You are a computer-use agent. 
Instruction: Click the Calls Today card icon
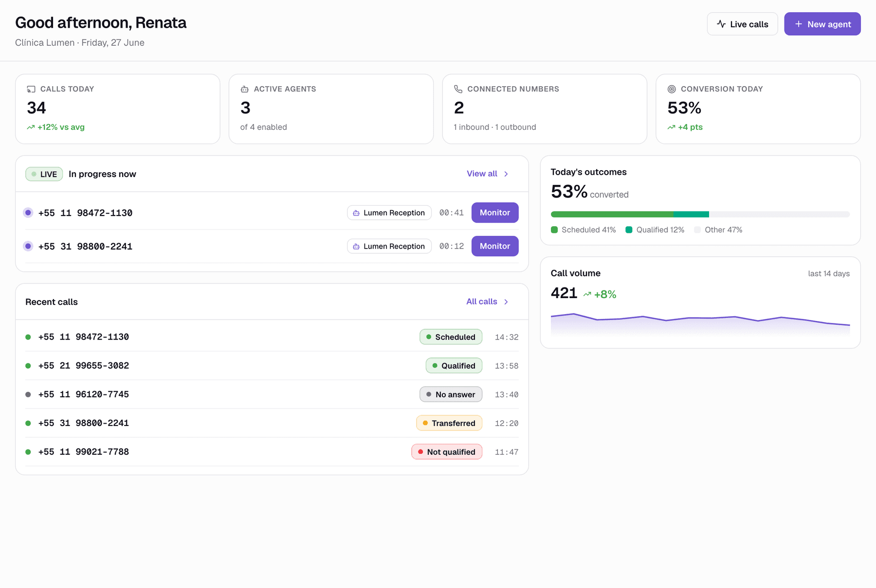[31, 89]
